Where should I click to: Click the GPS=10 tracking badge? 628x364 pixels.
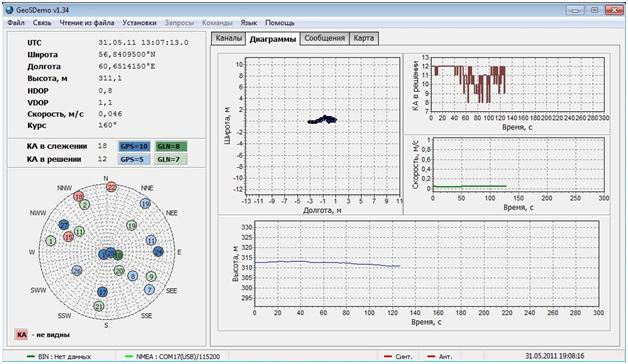[134, 147]
